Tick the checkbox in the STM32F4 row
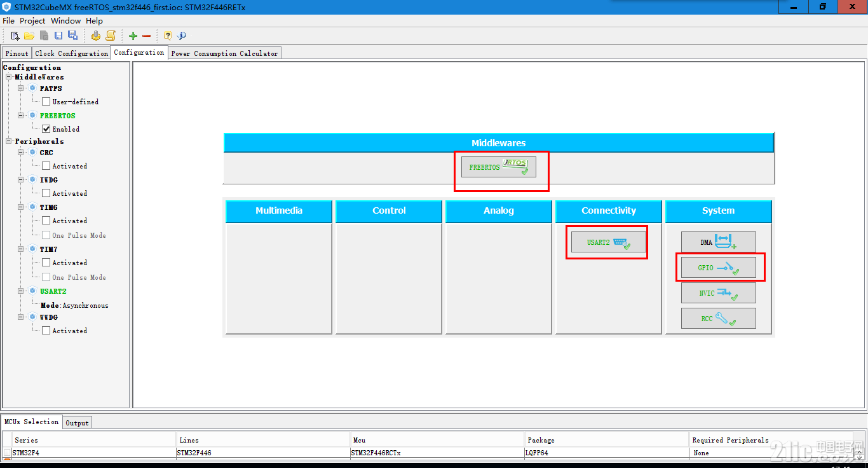 click(7, 453)
